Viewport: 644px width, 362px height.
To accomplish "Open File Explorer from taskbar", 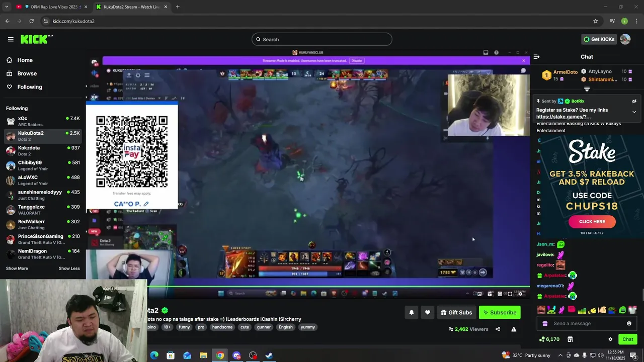I will click(x=203, y=355).
